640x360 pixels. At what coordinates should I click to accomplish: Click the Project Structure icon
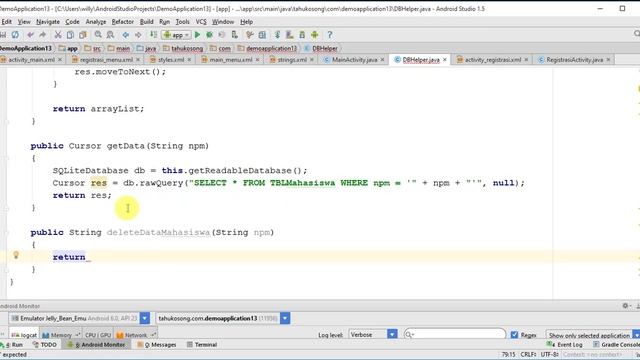click(262, 35)
